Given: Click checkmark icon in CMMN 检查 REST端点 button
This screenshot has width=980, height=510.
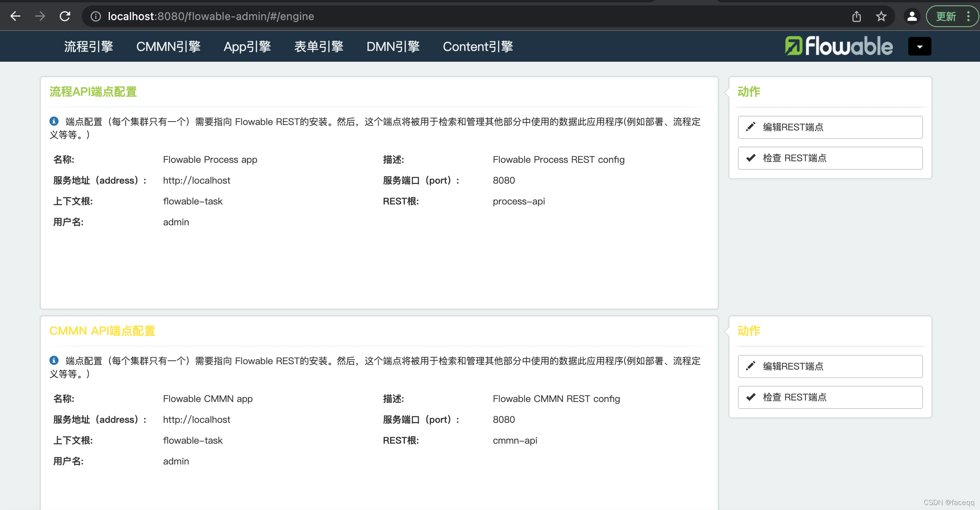Looking at the screenshot, I should pyautogui.click(x=751, y=397).
